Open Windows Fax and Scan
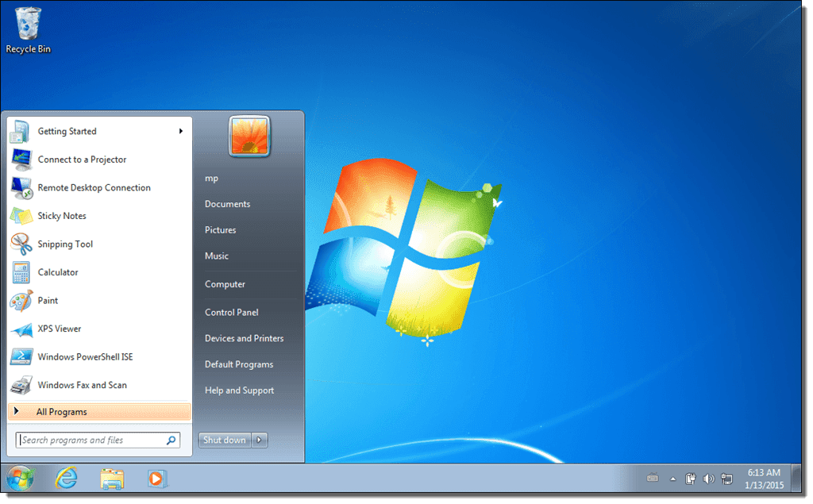The height and width of the screenshot is (504, 813). click(83, 384)
